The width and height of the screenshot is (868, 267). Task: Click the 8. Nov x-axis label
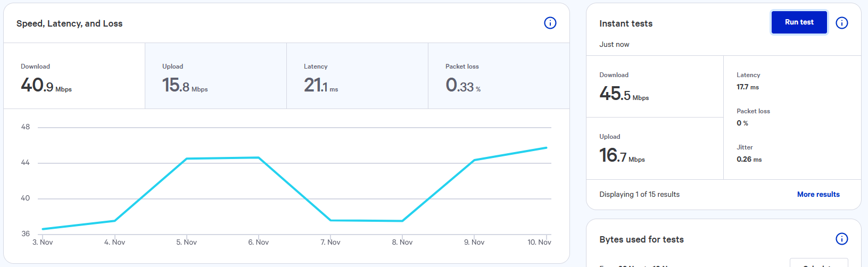(x=402, y=243)
